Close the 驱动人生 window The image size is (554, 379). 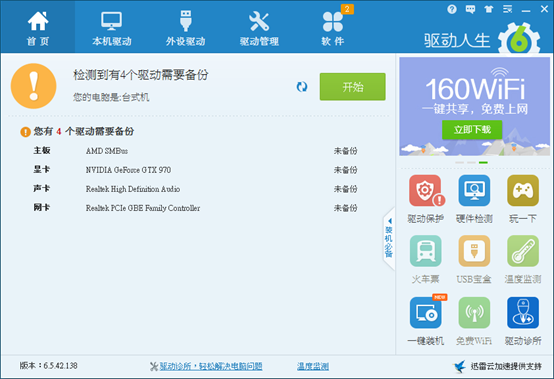pos(544,9)
